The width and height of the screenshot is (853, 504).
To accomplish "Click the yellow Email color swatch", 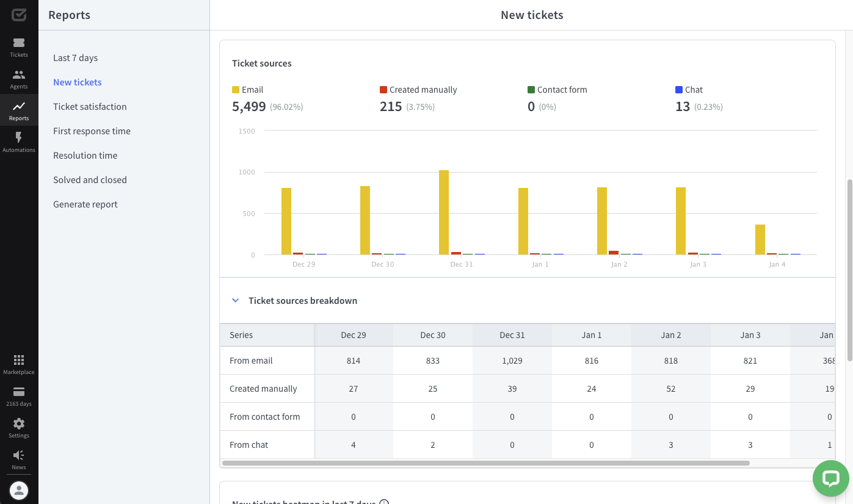I will (x=235, y=89).
